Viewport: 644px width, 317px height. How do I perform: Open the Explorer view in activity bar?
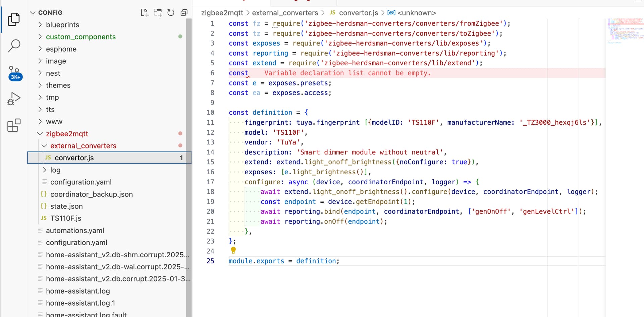point(14,19)
